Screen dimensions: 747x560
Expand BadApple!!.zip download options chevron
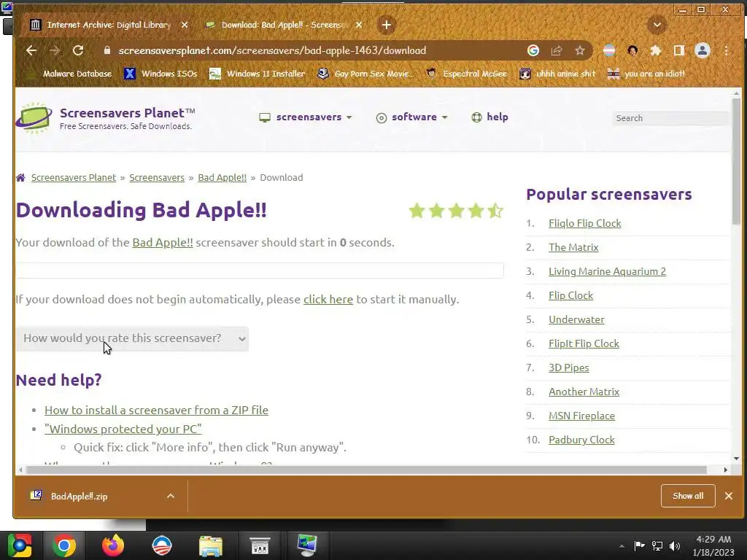coord(171,496)
